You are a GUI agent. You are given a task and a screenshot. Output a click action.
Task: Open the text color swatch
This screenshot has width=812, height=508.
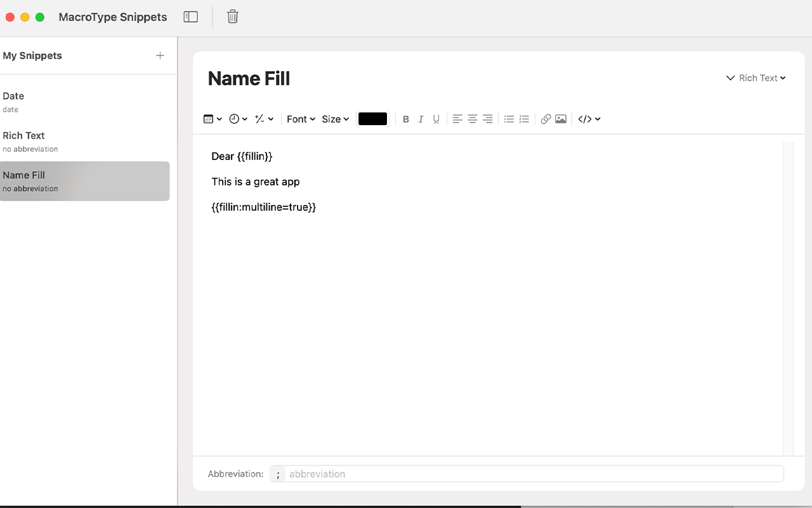pos(372,119)
